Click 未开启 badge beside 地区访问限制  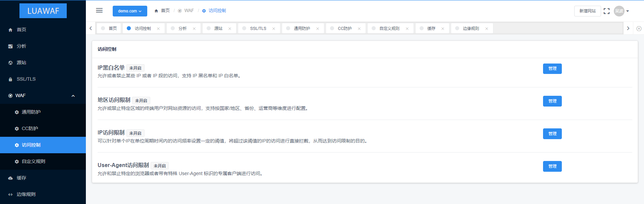(x=141, y=100)
